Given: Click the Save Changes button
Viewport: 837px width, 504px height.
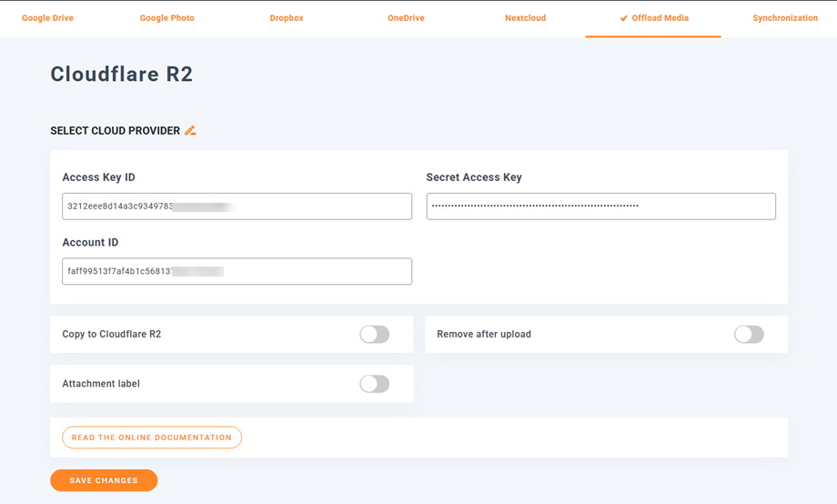Looking at the screenshot, I should (x=104, y=480).
